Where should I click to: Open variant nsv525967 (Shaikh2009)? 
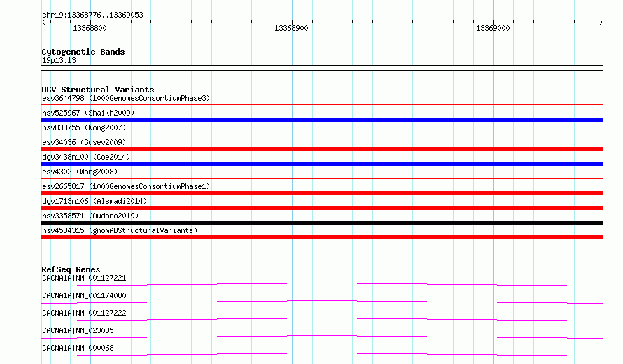(88, 113)
